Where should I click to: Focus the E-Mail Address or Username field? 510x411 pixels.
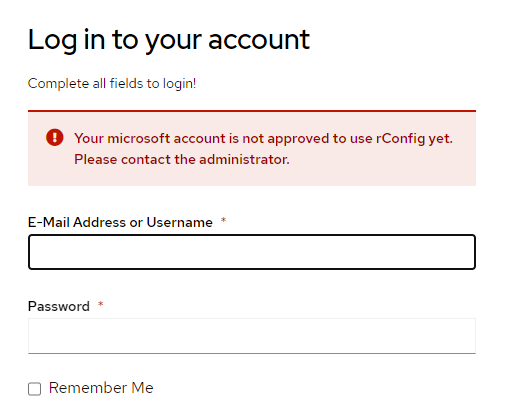[252, 252]
